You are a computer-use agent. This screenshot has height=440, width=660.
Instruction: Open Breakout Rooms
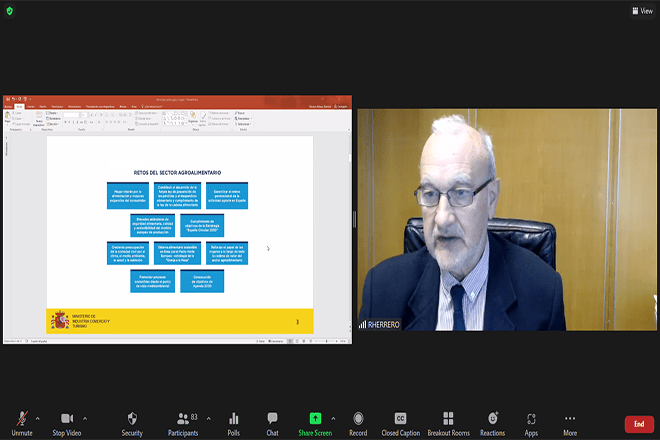[448, 424]
